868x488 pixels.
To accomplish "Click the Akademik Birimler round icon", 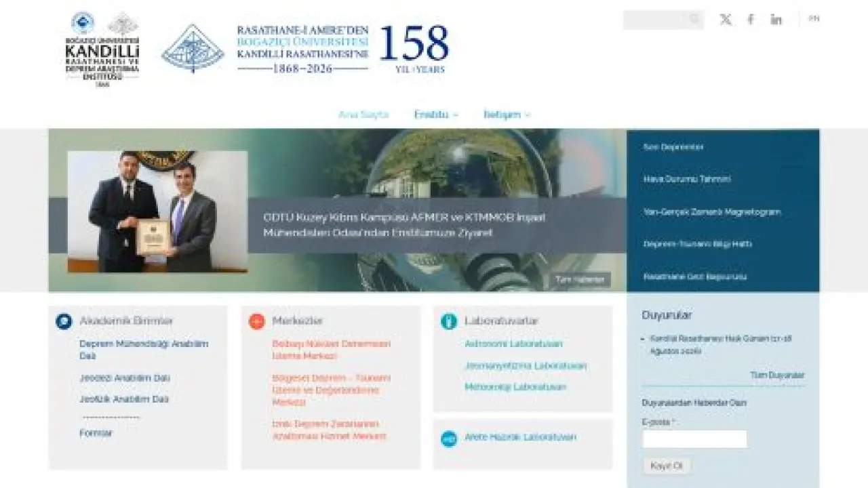I will pyautogui.click(x=64, y=321).
